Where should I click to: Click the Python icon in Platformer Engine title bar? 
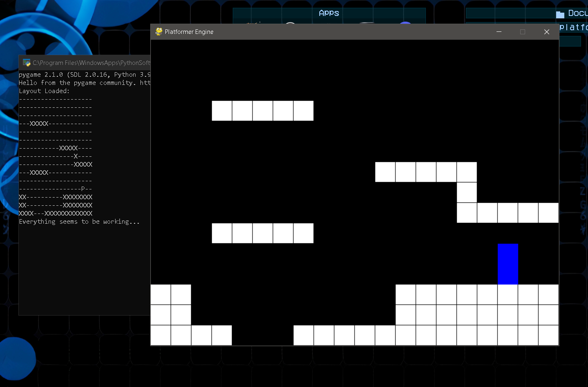(x=158, y=31)
